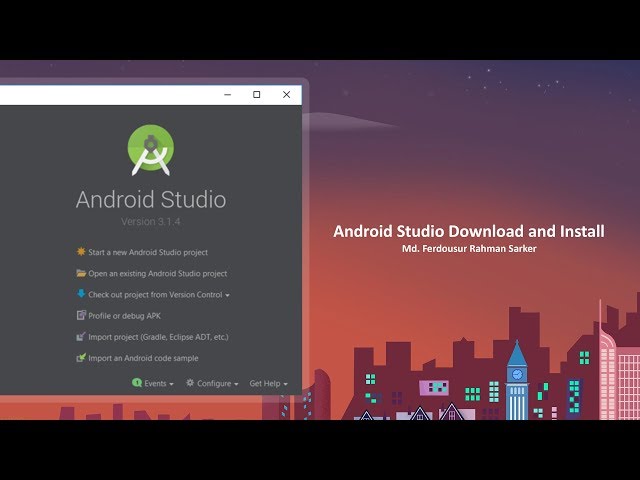Image resolution: width=640 pixels, height=480 pixels.
Task: Expand Check out project from Version Control dropdown
Action: coord(227,295)
